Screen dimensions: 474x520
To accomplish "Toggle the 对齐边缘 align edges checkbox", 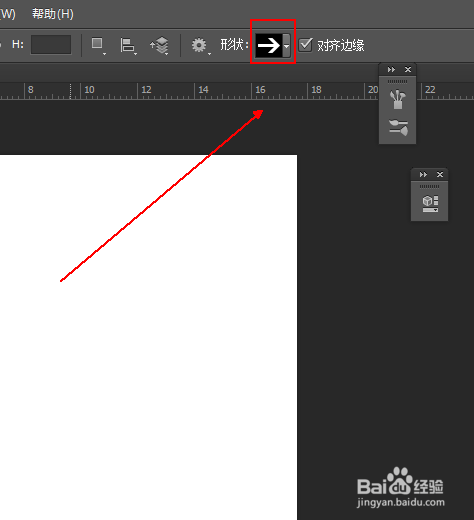I will click(x=305, y=45).
